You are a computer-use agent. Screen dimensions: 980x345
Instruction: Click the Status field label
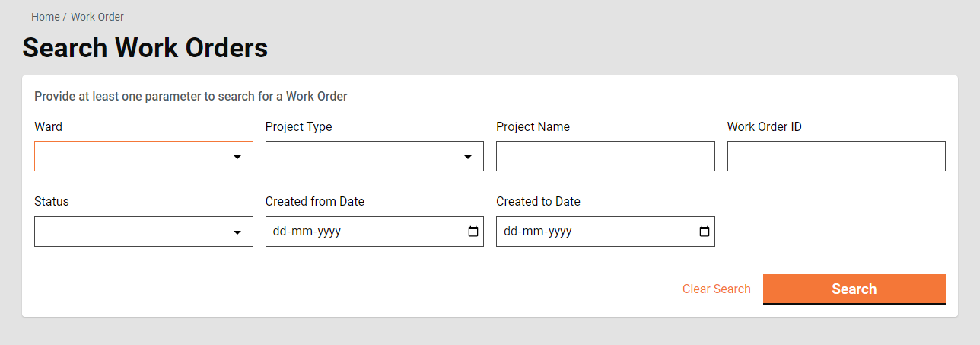[51, 202]
